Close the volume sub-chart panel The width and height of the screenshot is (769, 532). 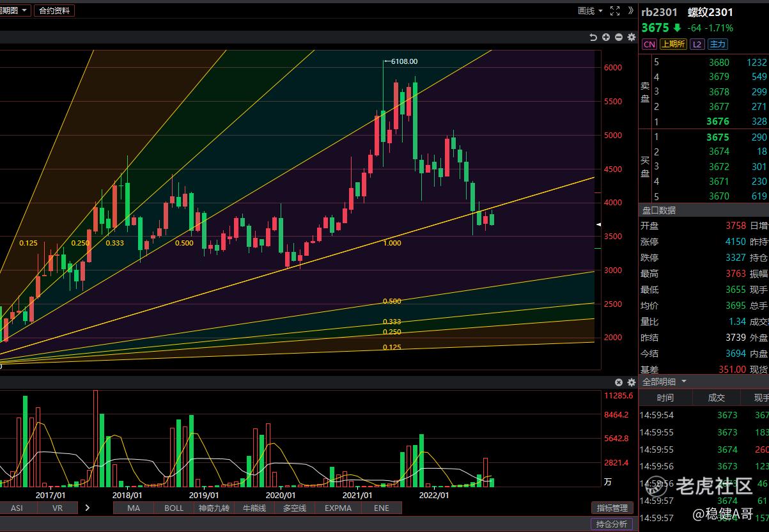click(619, 382)
